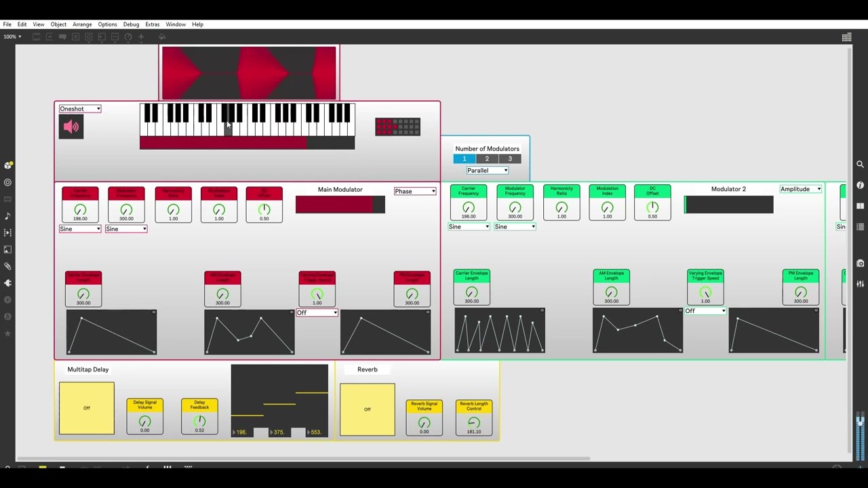This screenshot has width=868, height=488.
Task: Click the green DC Offset knob
Action: [x=652, y=207]
